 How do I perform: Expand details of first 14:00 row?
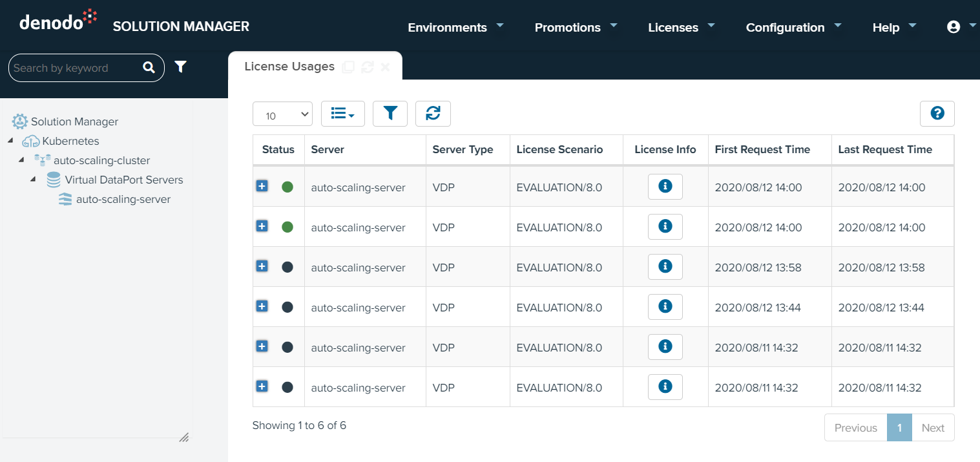coord(262,186)
